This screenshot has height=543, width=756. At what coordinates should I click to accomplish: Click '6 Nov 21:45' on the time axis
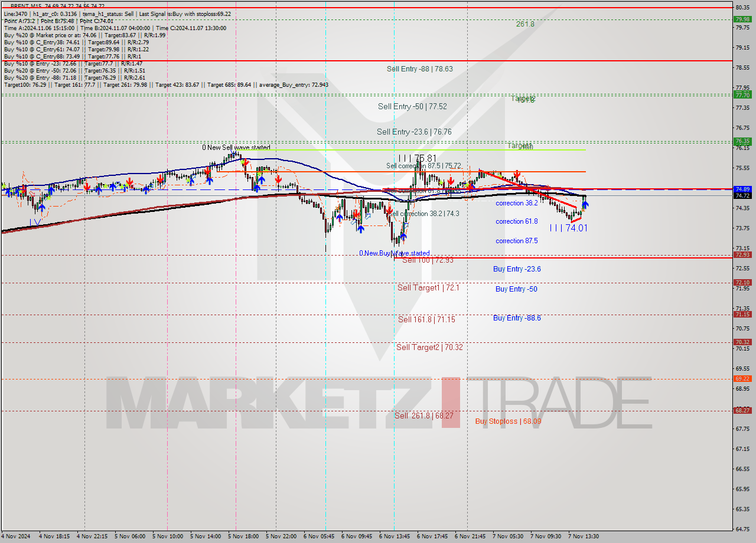pyautogui.click(x=470, y=537)
